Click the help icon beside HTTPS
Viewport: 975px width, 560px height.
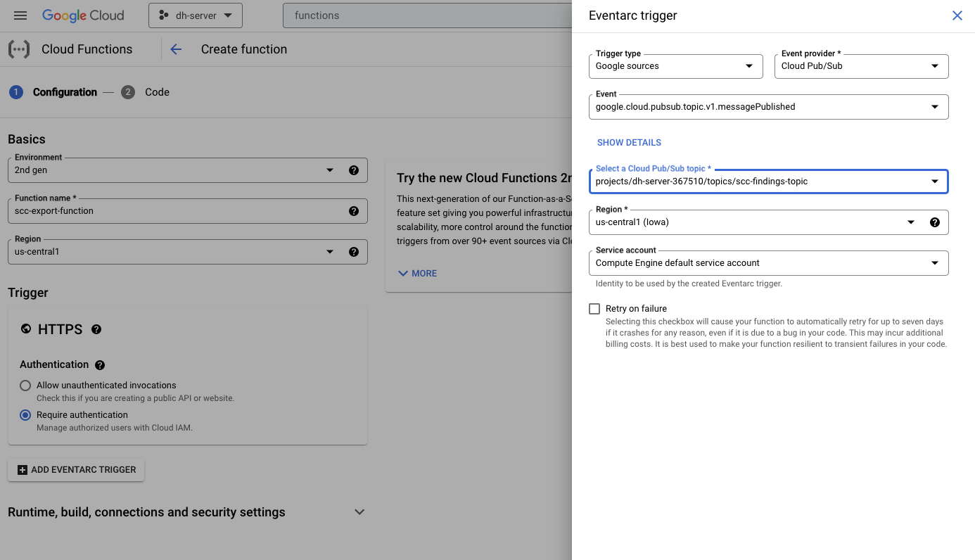point(96,329)
